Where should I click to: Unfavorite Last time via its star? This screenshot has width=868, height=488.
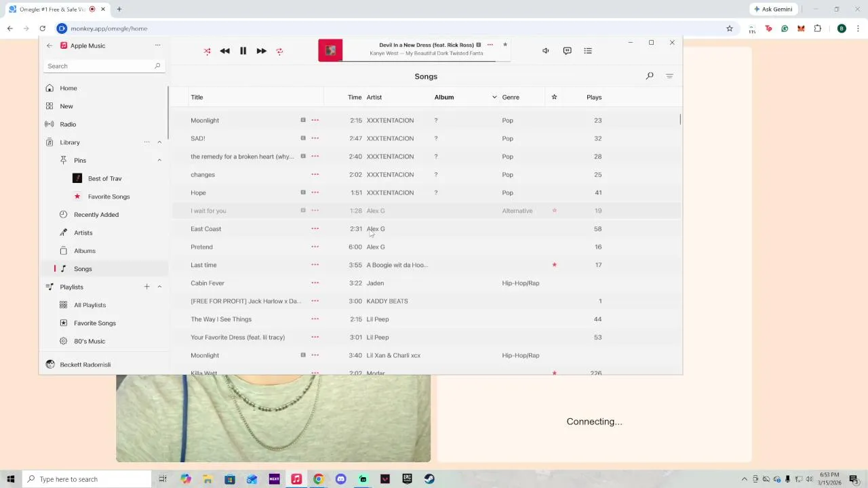(554, 265)
